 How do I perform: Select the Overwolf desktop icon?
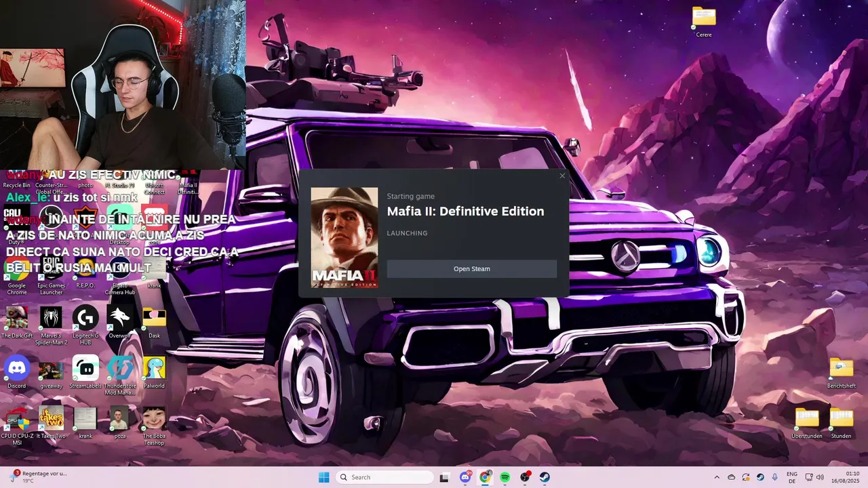click(x=120, y=322)
